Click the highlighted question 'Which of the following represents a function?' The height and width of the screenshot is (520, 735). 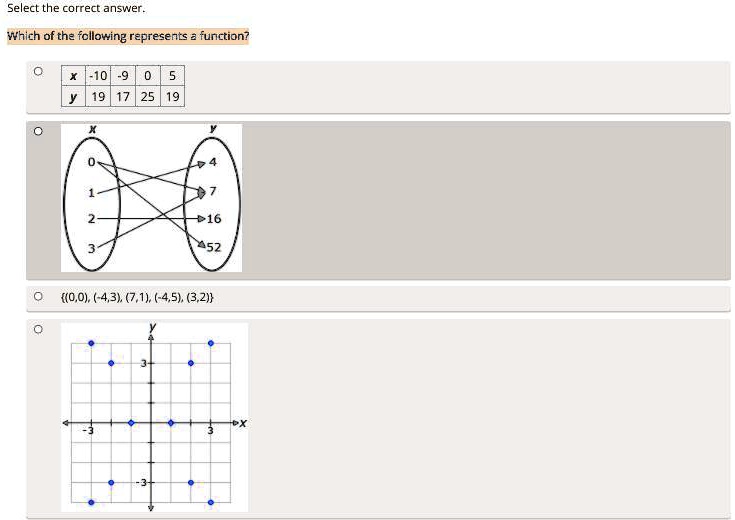pos(128,37)
